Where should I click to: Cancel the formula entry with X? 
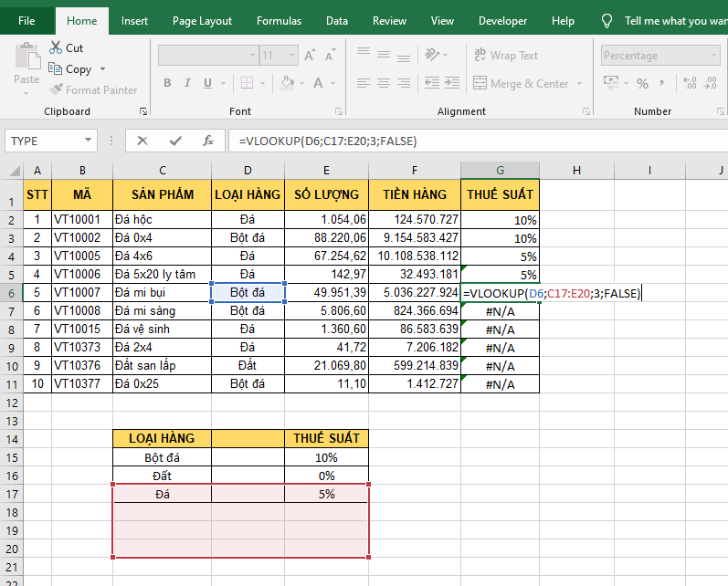[142, 141]
